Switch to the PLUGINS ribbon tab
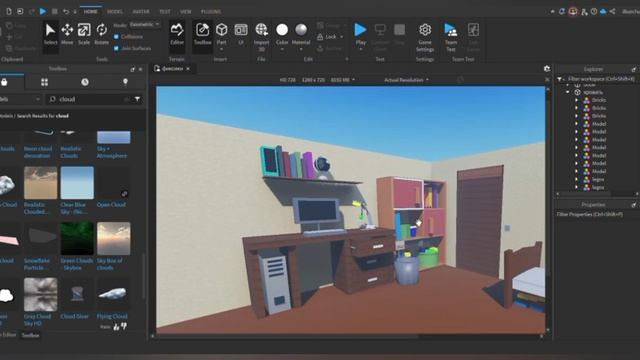Screen dimensions: 640x360 [x=211, y=12]
